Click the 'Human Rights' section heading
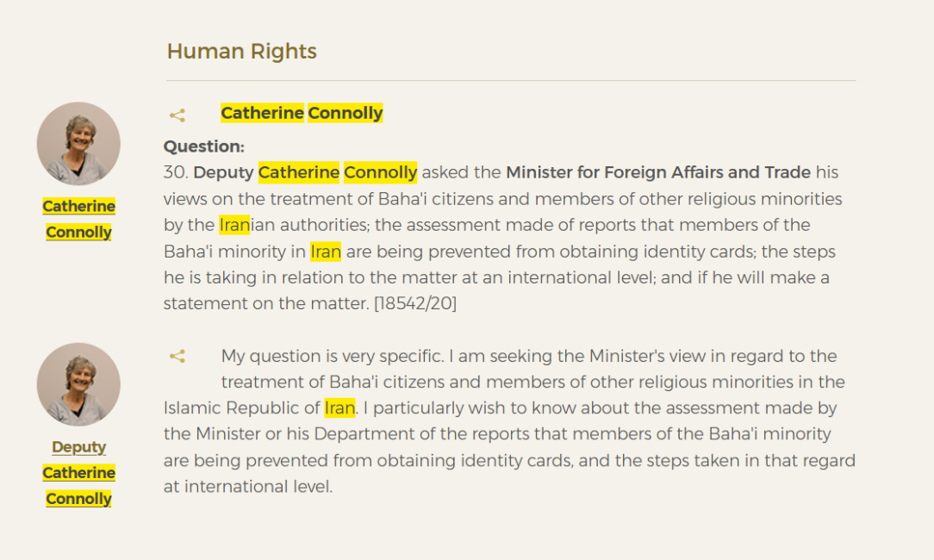Viewport: 934px width, 560px height. 242,51
